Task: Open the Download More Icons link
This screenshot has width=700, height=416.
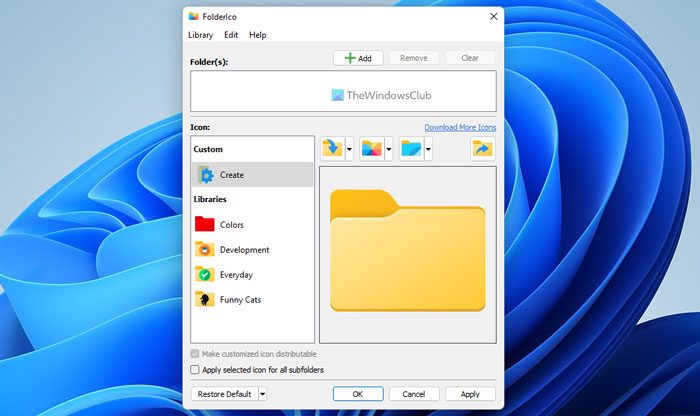Action: 460,127
